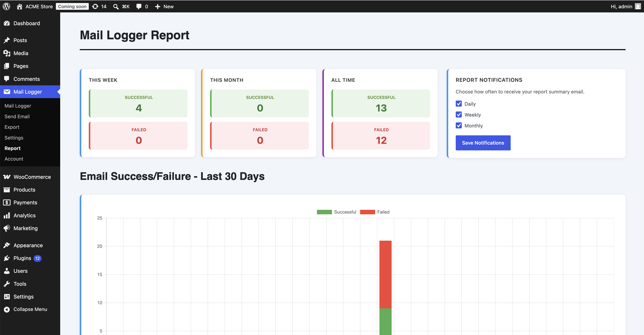Click the Products archive icon
Screen dimensions: 644x335
(x=7, y=190)
